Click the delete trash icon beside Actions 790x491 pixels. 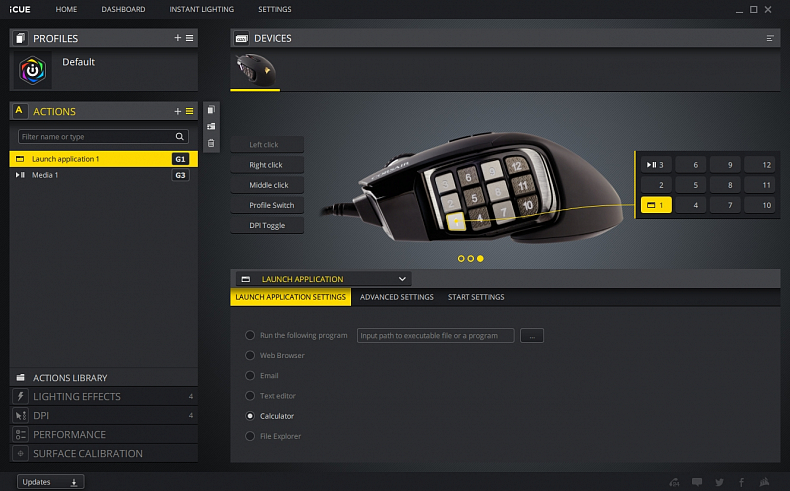click(211, 144)
